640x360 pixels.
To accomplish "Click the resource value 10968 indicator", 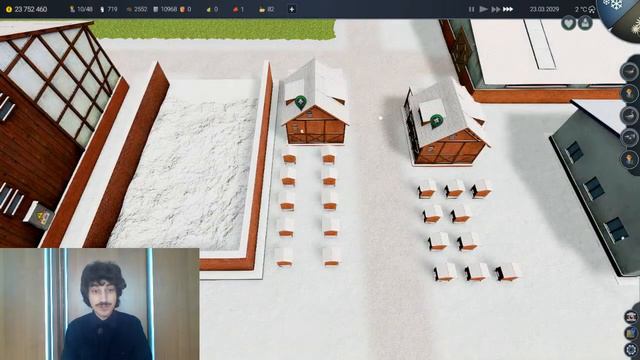I will (x=165, y=9).
